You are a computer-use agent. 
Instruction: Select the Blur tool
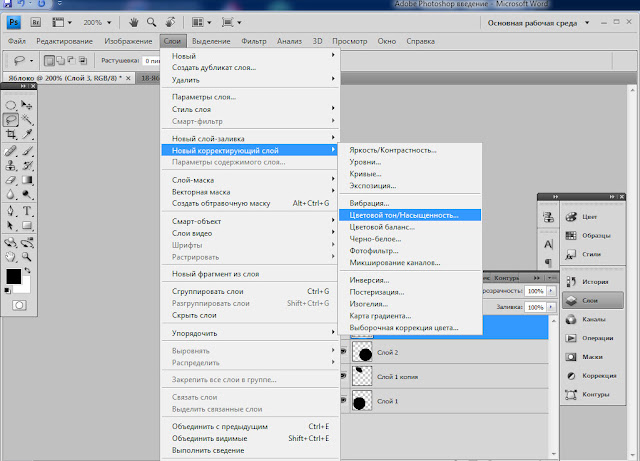11,194
